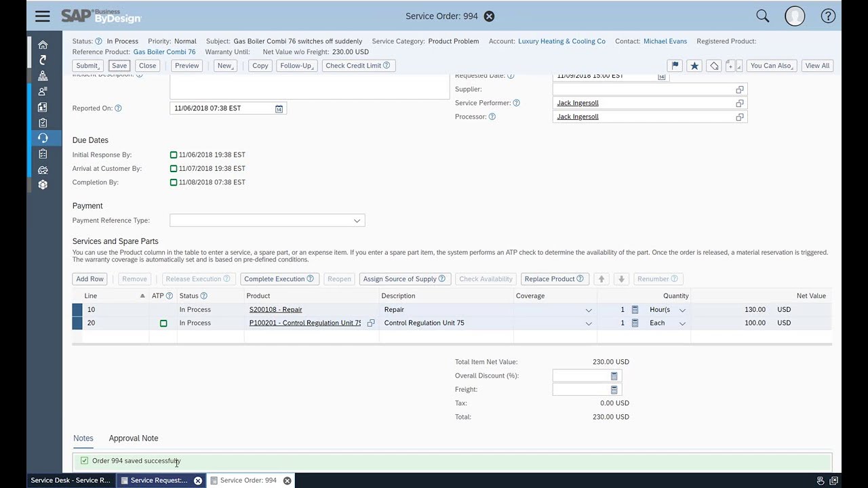
Task: Open the hamburger navigation menu
Action: coord(42,16)
